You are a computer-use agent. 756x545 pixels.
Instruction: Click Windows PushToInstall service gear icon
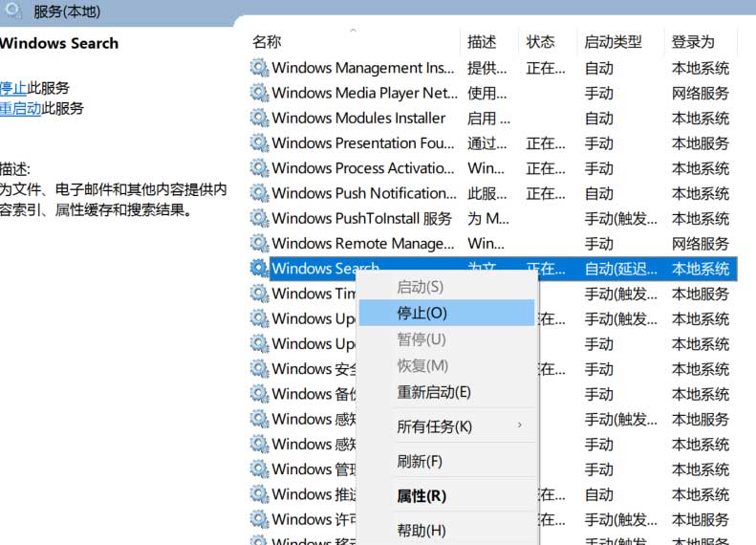point(259,218)
